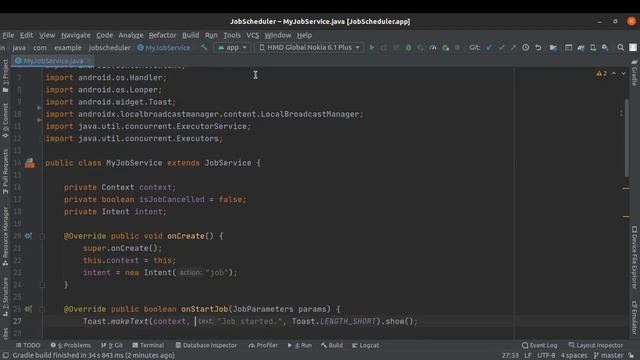640x360 pixels.
Task: Close the MyJobService.java tab
Action: pos(89,61)
